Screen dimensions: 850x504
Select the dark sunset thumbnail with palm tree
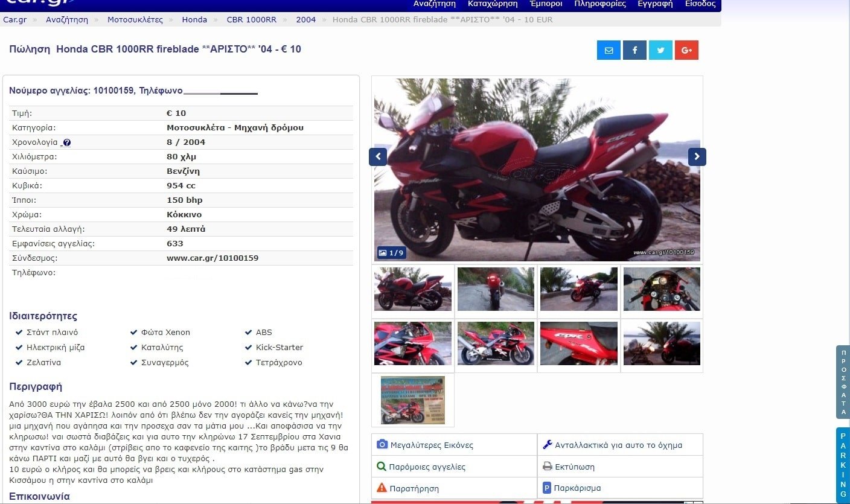tap(662, 343)
